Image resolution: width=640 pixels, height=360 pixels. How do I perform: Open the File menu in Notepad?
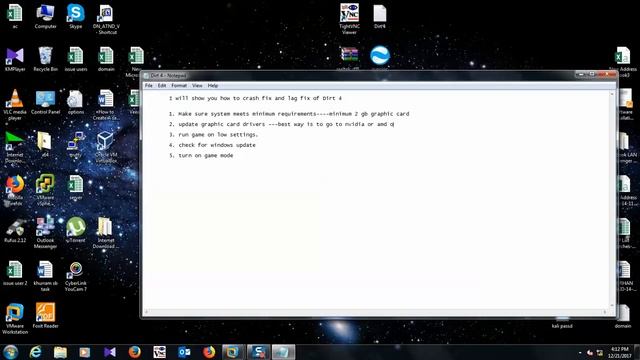point(149,86)
